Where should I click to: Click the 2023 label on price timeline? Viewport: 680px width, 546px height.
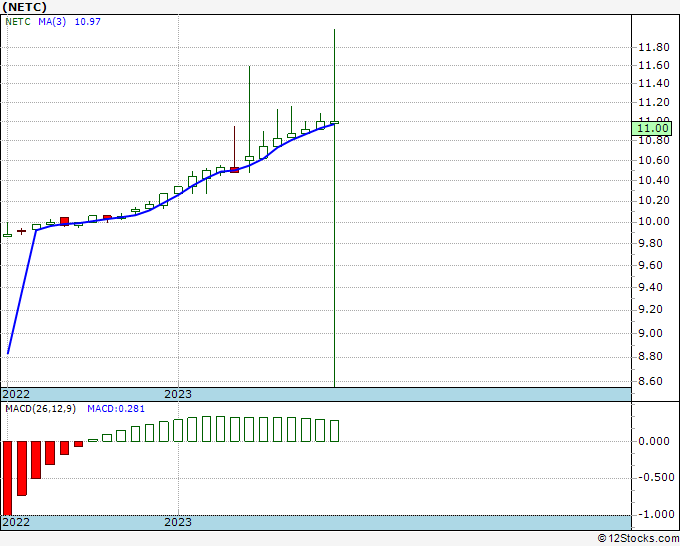click(178, 394)
